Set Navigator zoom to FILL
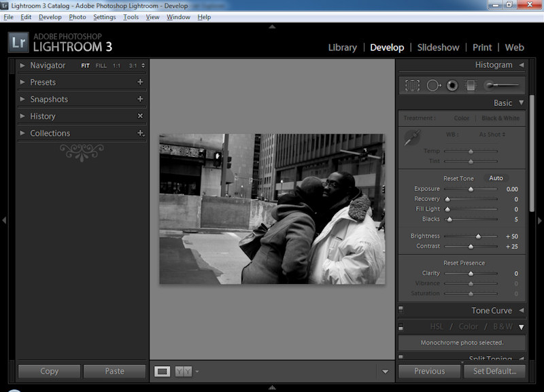This screenshot has width=544, height=392. (101, 65)
